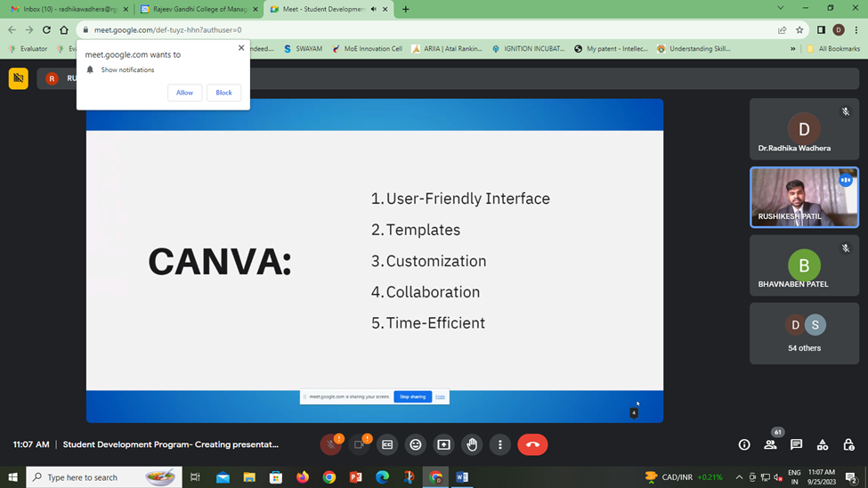This screenshot has width=868, height=488.
Task: Select Dr.Radhika Wadhera participant tile
Action: click(804, 129)
